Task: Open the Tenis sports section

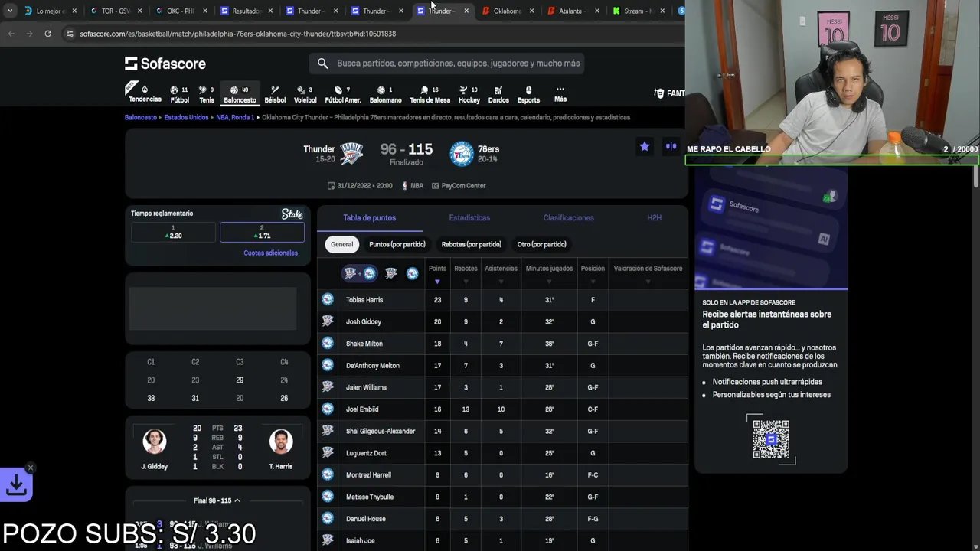Action: [207, 94]
